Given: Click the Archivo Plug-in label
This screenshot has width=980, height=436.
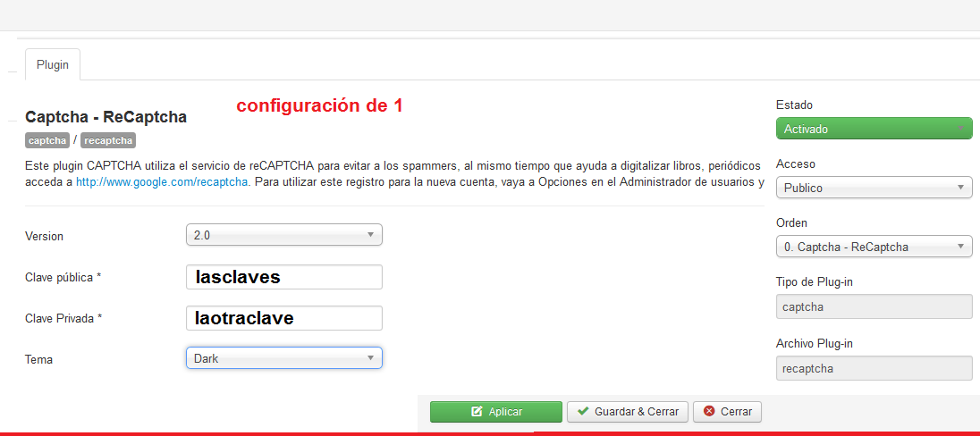Looking at the screenshot, I should pos(814,343).
